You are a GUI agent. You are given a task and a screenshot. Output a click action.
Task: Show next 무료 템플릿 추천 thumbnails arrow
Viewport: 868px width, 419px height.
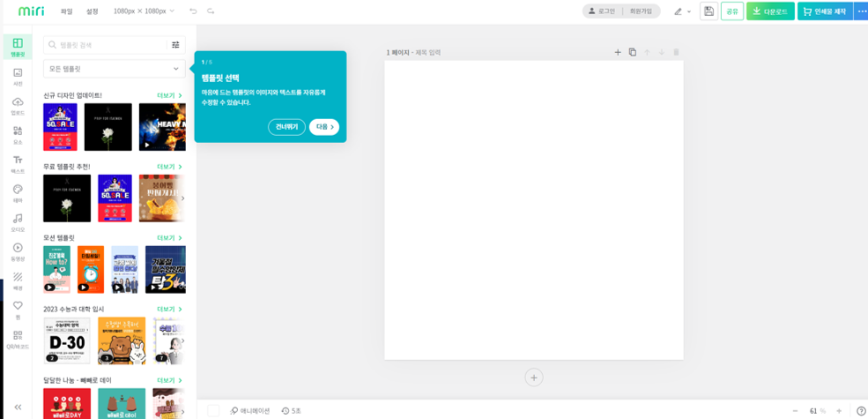click(x=182, y=198)
